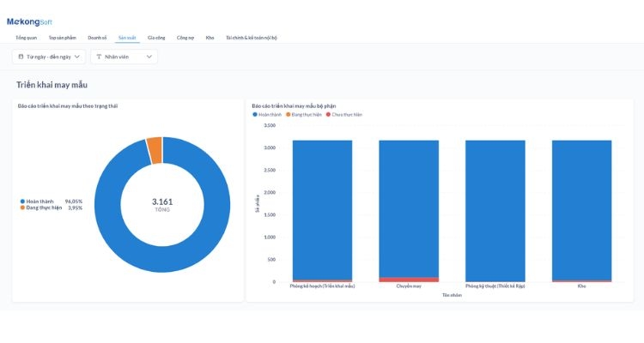The width and height of the screenshot is (644, 343).
Task: Open the Gia công tab
Action: (x=156, y=38)
